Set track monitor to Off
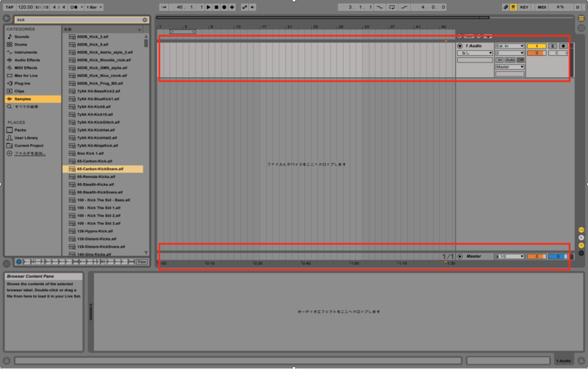Screen dimensions: 588x369 click(520, 60)
